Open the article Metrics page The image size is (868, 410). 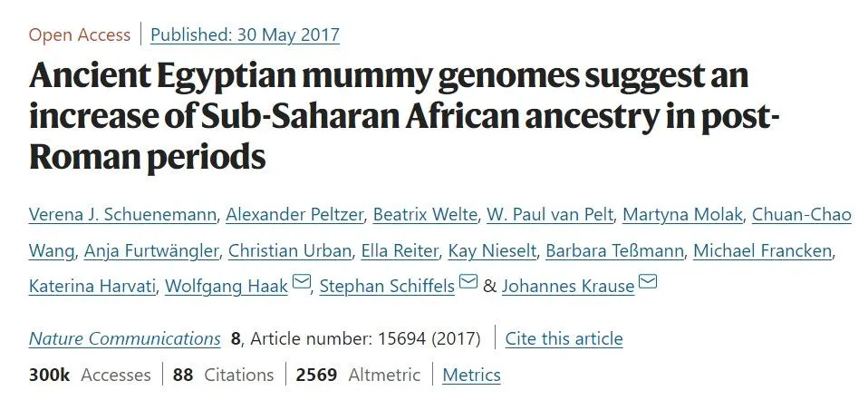471,375
